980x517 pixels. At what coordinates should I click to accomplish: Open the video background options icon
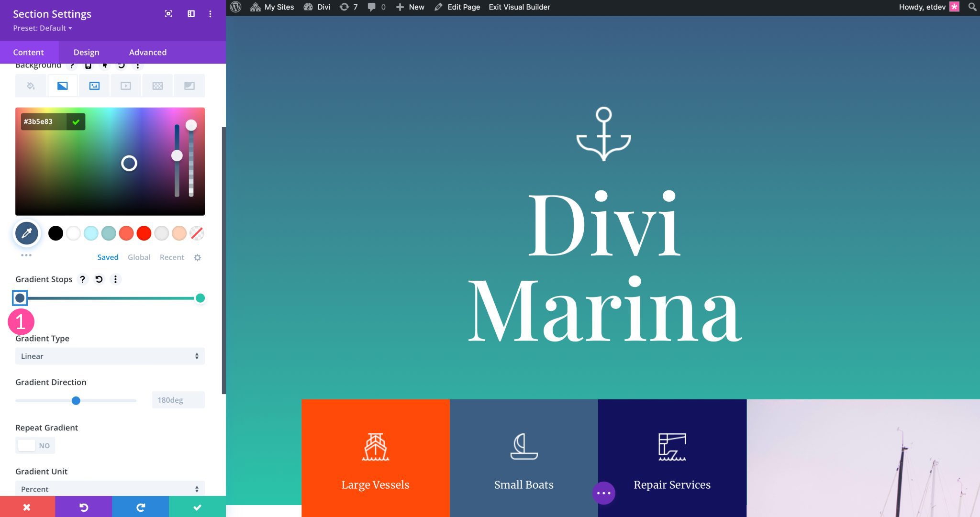(126, 86)
